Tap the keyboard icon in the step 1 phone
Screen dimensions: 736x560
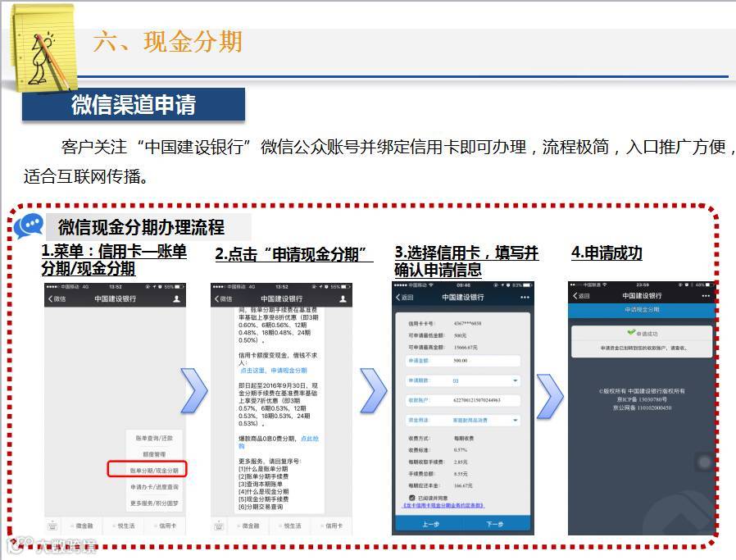coord(53,526)
